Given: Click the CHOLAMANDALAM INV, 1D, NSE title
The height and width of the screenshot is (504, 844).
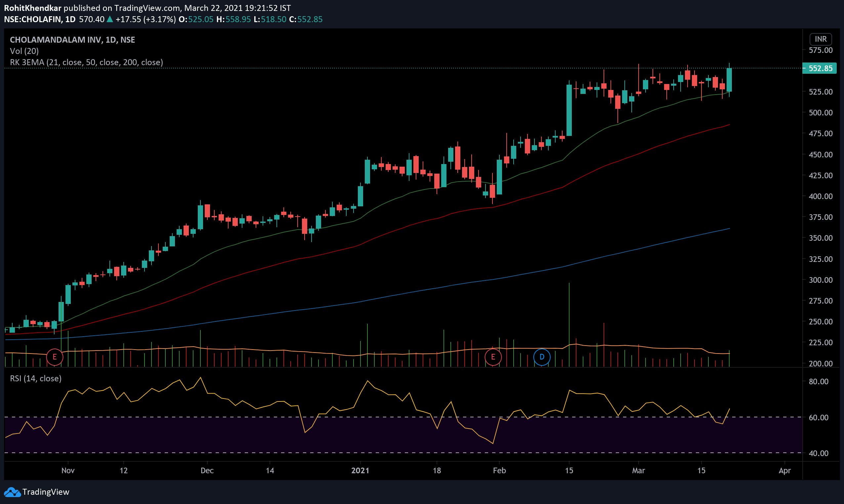Looking at the screenshot, I should click(x=72, y=40).
